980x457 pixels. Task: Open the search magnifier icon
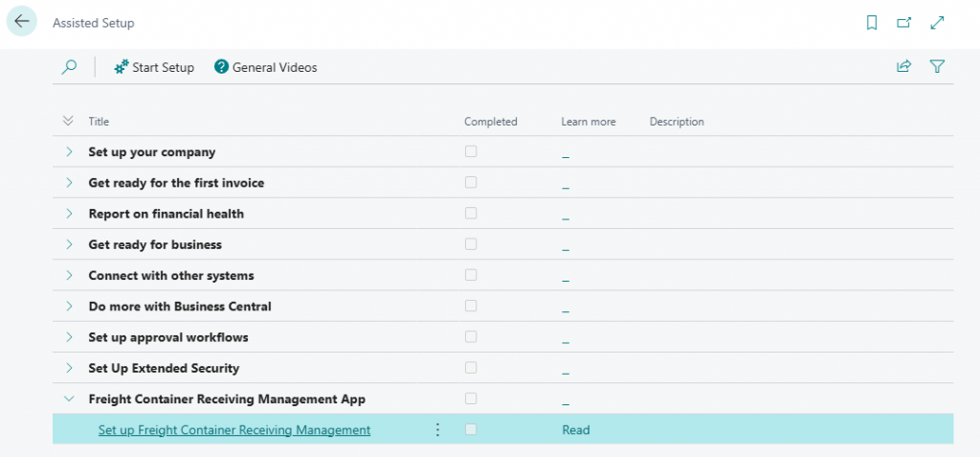[69, 67]
